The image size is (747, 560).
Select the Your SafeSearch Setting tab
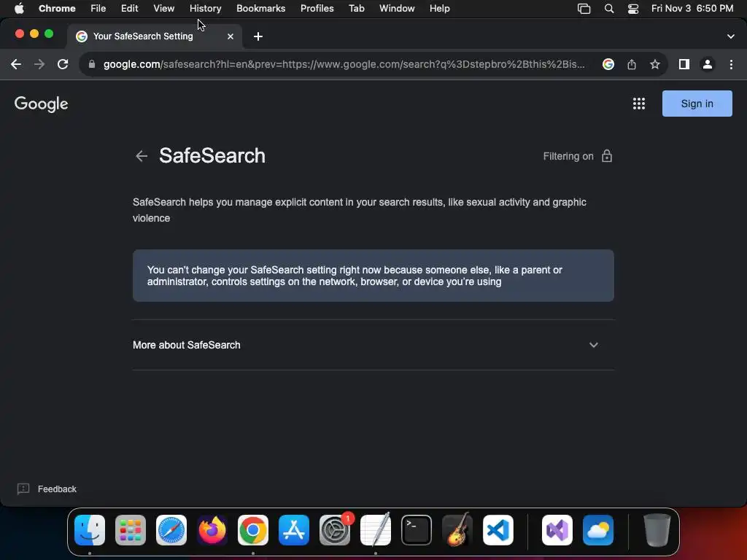point(155,36)
